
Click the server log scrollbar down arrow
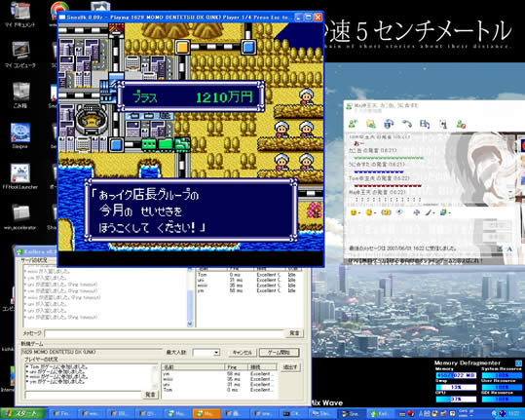click(x=190, y=324)
